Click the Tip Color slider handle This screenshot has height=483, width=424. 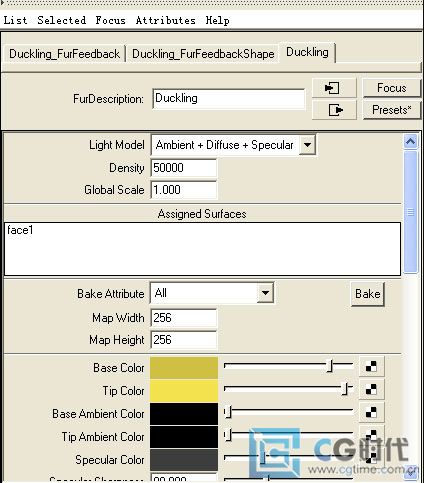click(345, 389)
